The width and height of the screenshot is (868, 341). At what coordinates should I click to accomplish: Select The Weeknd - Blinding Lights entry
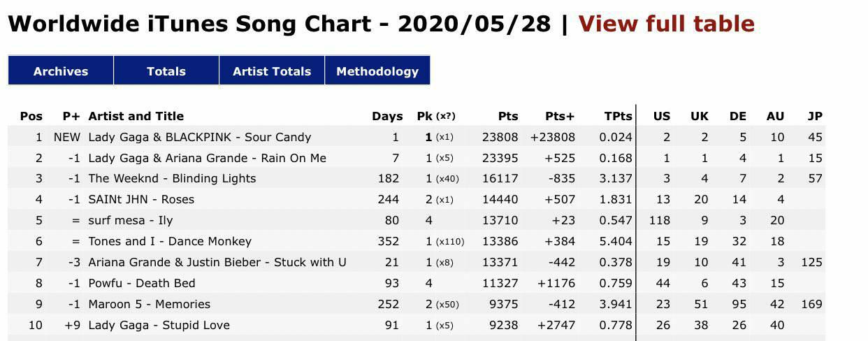tap(172, 178)
